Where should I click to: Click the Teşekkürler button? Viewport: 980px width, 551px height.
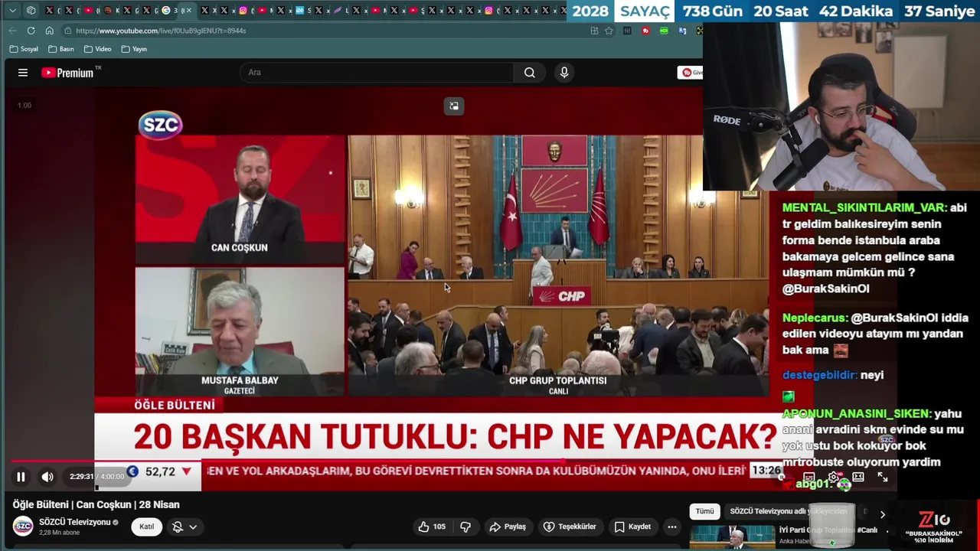pyautogui.click(x=570, y=527)
